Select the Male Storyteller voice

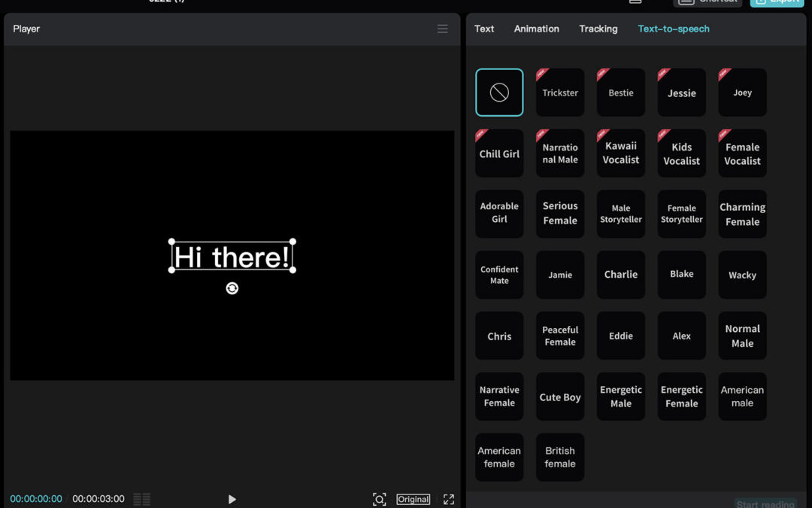(x=620, y=214)
